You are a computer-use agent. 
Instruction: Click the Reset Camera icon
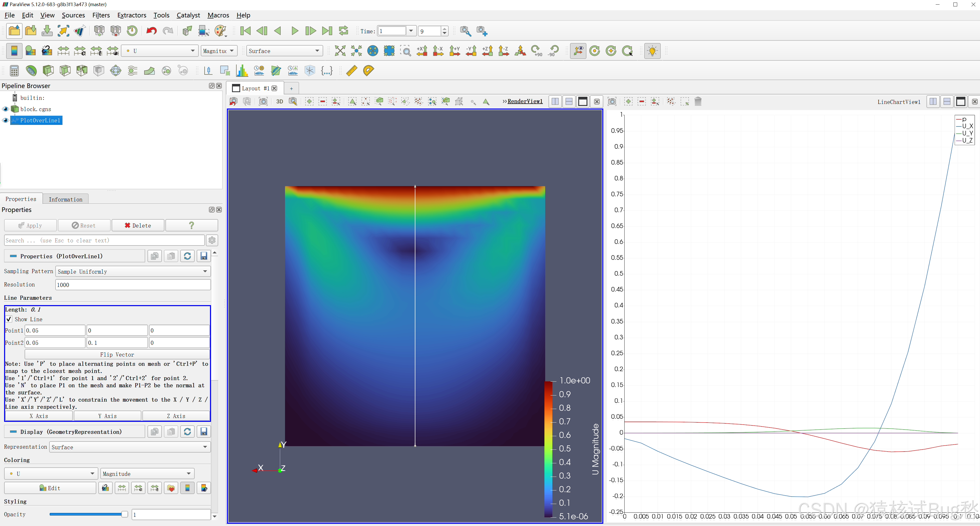tap(340, 51)
